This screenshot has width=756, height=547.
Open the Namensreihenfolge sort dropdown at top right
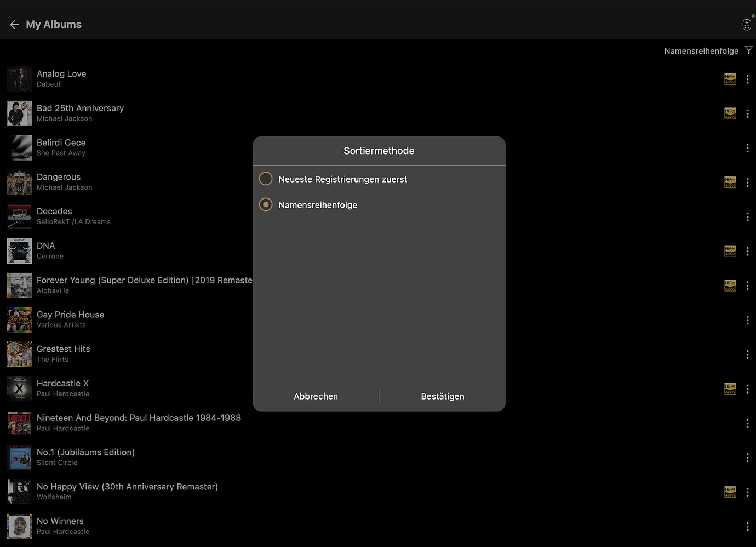pyautogui.click(x=701, y=51)
